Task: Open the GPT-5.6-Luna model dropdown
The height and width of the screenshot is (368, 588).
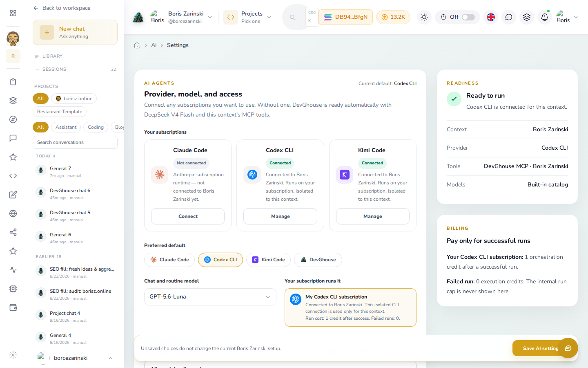Action: click(210, 297)
